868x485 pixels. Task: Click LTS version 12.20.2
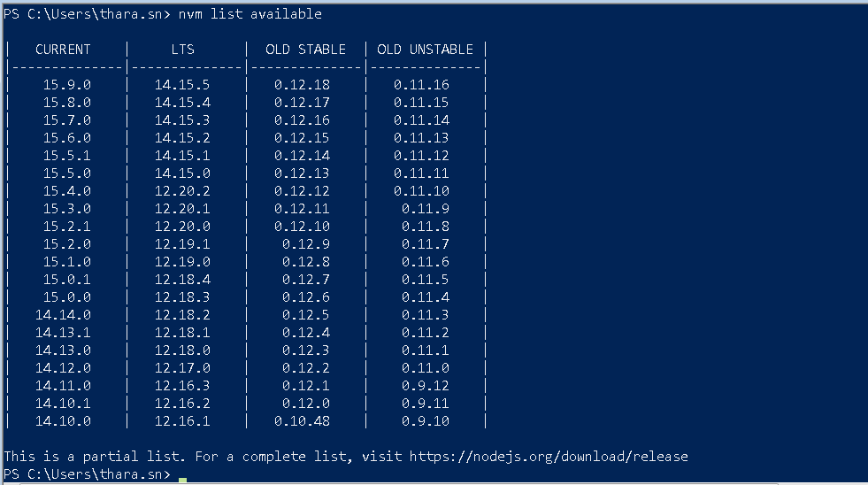click(182, 191)
